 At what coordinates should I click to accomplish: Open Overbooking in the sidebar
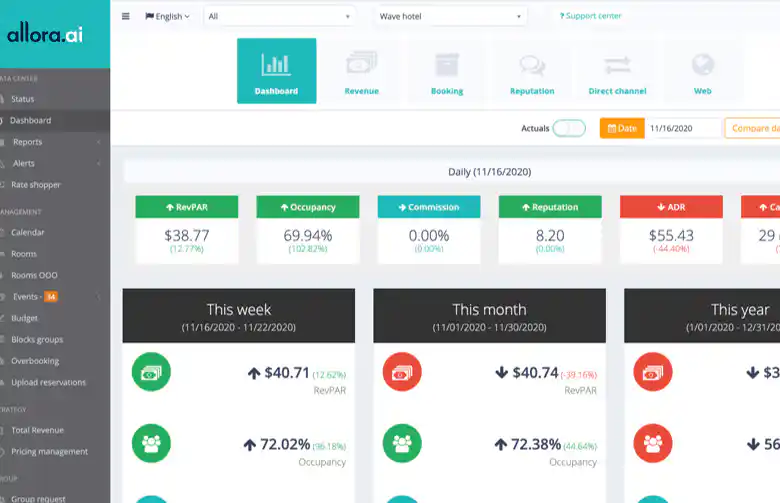click(x=55, y=361)
